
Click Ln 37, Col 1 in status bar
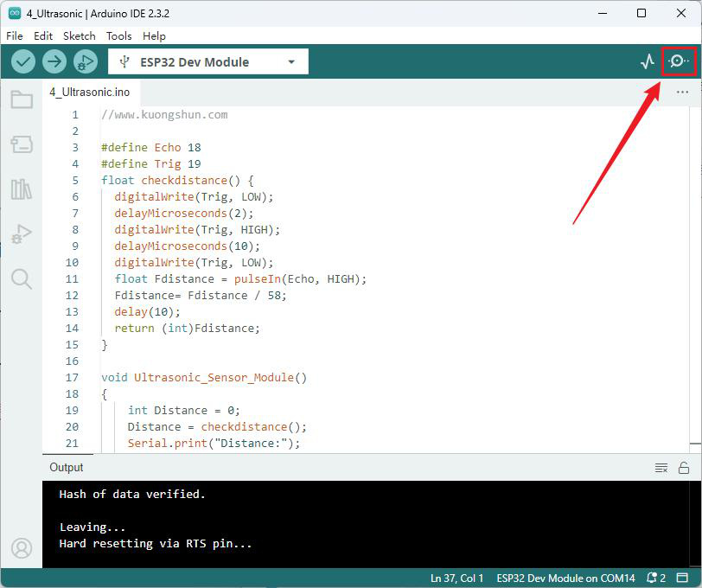[456, 578]
